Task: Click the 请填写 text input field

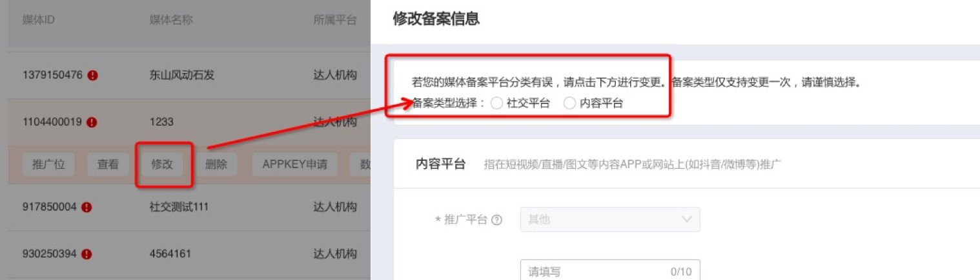Action: [x=610, y=271]
